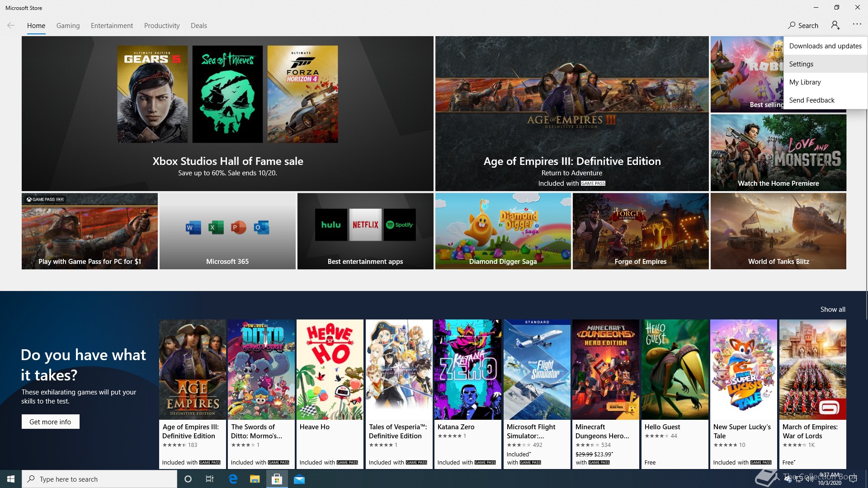Click the Excel icon in Microsoft 365 tile

pos(216,227)
